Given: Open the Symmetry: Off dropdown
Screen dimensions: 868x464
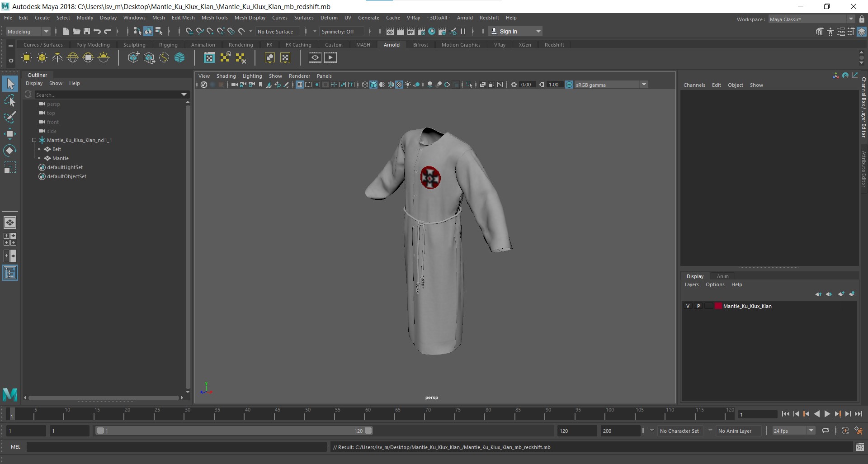Looking at the screenshot, I should pyautogui.click(x=341, y=31).
